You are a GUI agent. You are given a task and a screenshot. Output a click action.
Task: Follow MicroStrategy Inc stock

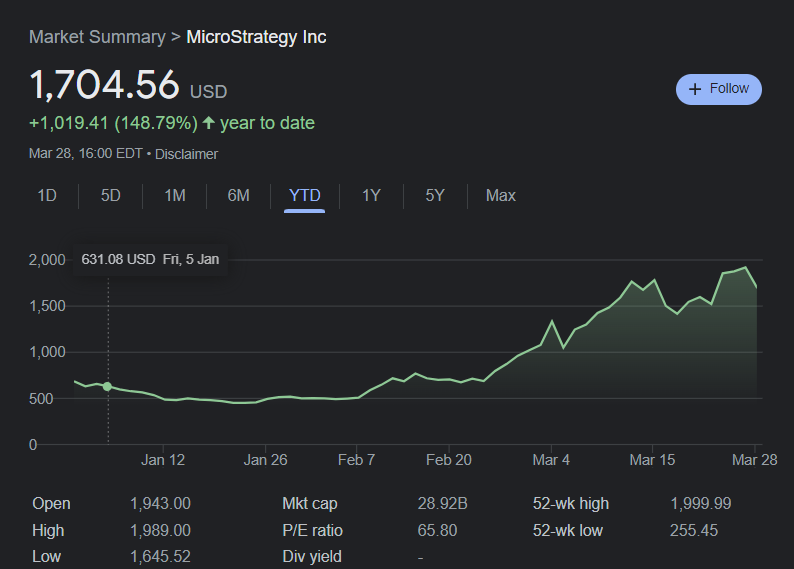click(719, 89)
